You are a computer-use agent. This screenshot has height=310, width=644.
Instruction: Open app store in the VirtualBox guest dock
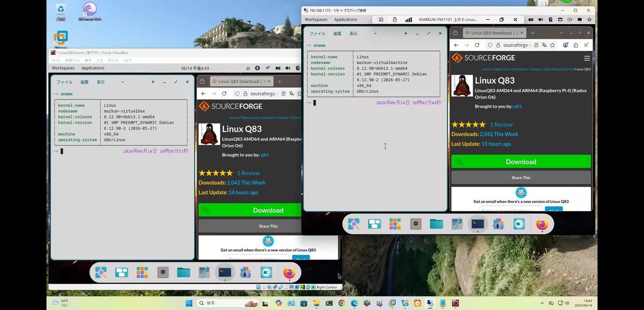[x=246, y=272]
